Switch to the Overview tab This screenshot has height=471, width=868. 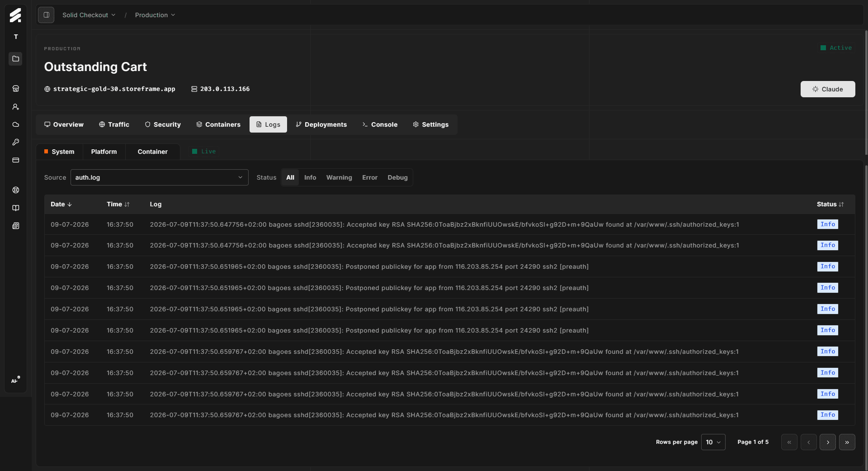pos(64,124)
